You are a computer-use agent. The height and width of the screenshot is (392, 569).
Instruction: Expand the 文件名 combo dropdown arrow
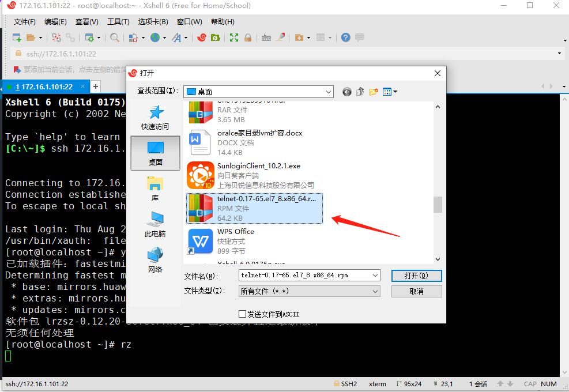pyautogui.click(x=375, y=276)
